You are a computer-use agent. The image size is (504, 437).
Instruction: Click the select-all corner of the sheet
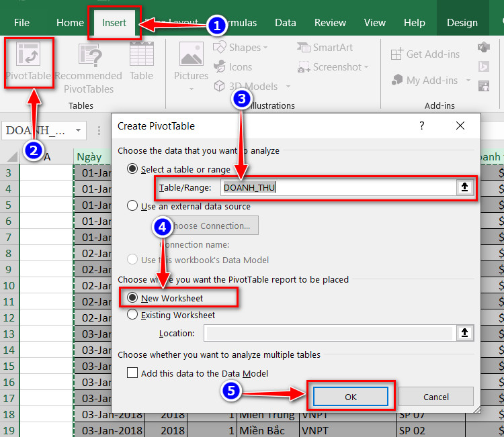pos(11,156)
